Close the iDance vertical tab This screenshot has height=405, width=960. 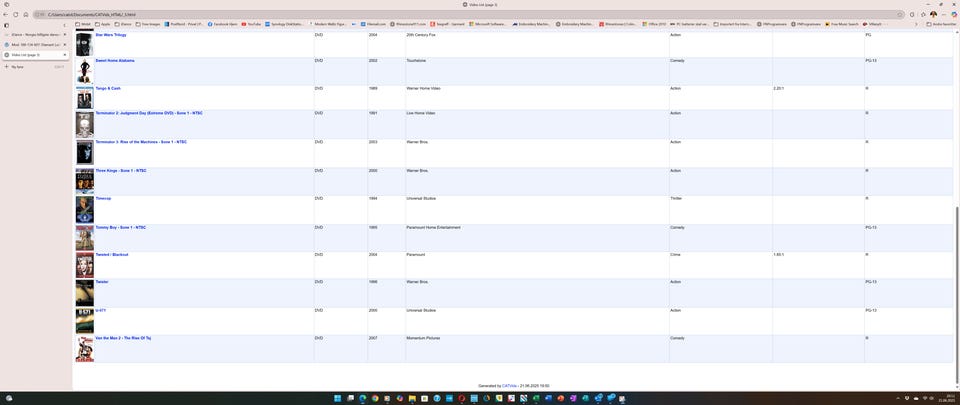click(x=64, y=35)
